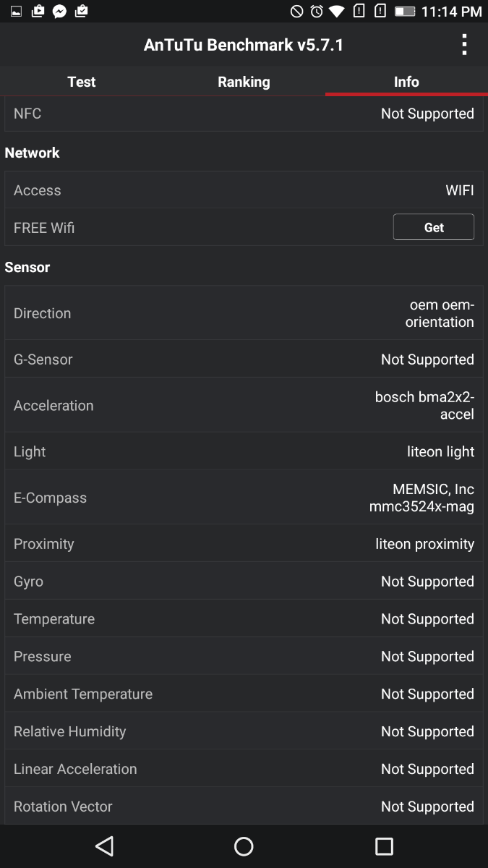Image resolution: width=488 pixels, height=868 pixels.
Task: Tap the Rotation Vector row
Action: pos(244,806)
